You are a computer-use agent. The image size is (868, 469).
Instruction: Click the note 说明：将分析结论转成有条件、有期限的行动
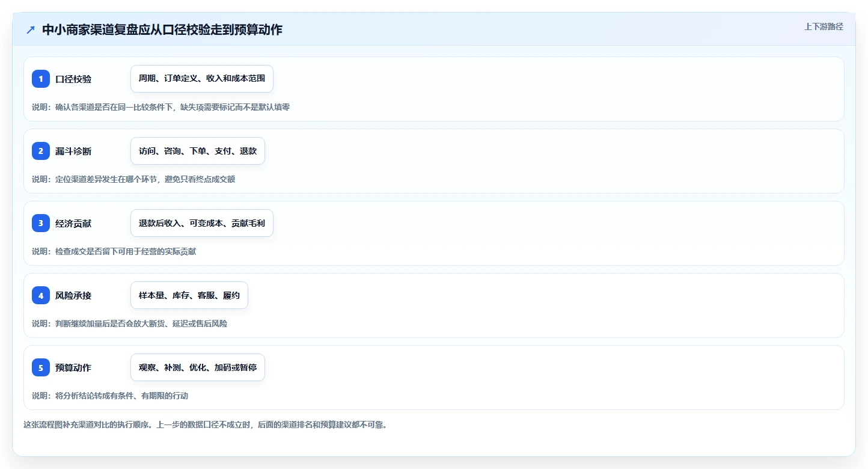(x=110, y=396)
